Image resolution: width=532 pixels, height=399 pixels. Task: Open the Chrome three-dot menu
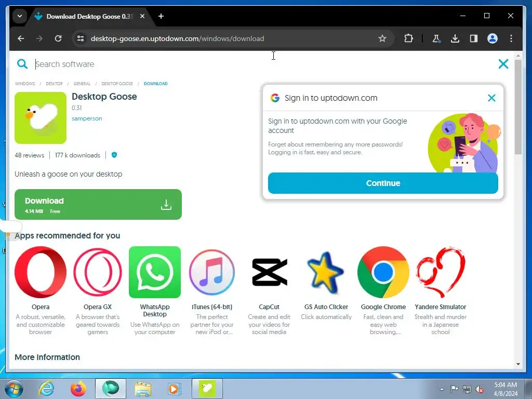[511, 38]
